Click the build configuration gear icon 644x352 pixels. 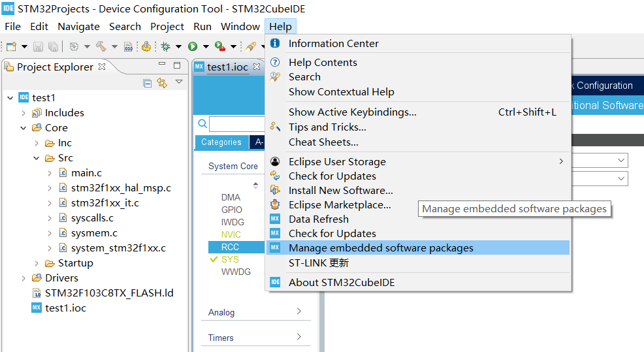pyautogui.click(x=74, y=46)
